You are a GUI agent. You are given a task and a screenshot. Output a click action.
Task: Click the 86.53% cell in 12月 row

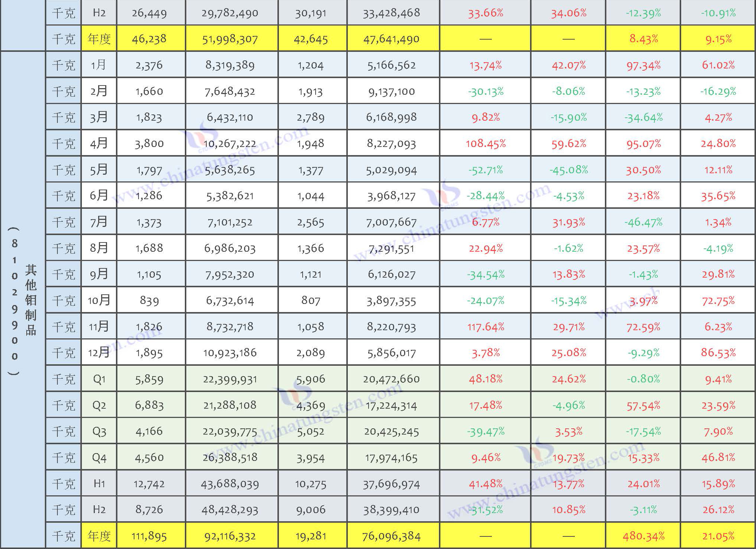[x=718, y=352]
